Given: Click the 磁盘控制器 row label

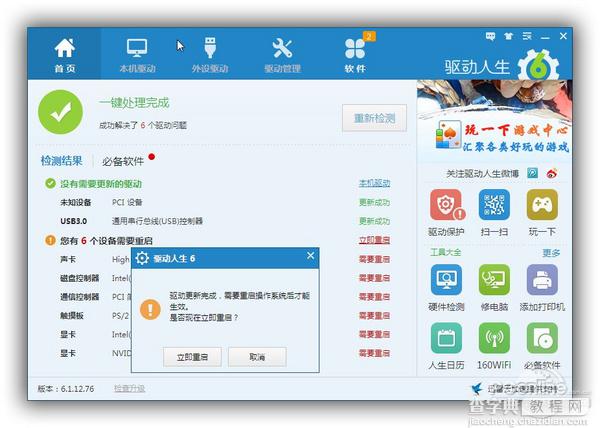Looking at the screenshot, I should 79,278.
